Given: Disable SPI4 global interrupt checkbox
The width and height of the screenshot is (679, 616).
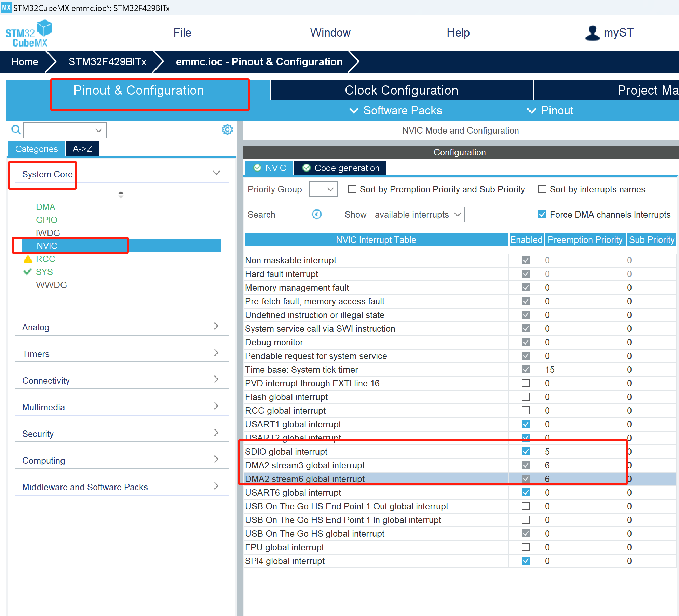Looking at the screenshot, I should click(x=526, y=561).
